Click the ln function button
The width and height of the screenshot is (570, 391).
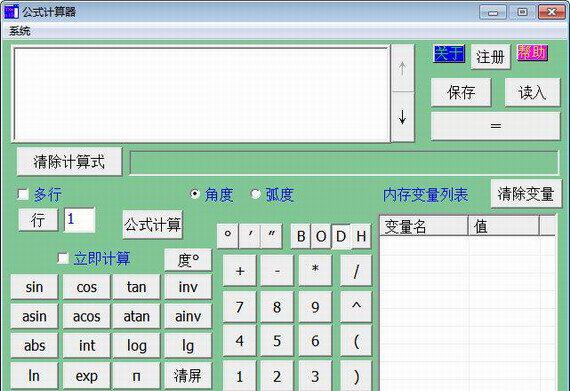(34, 375)
